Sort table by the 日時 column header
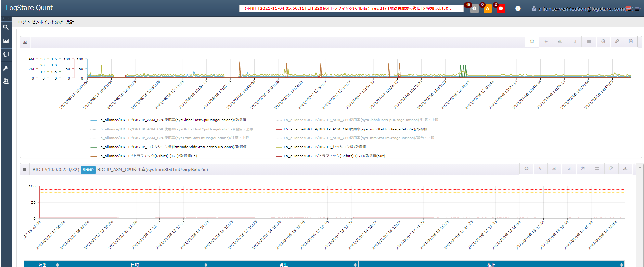The height and width of the screenshot is (267, 644). coord(135,264)
